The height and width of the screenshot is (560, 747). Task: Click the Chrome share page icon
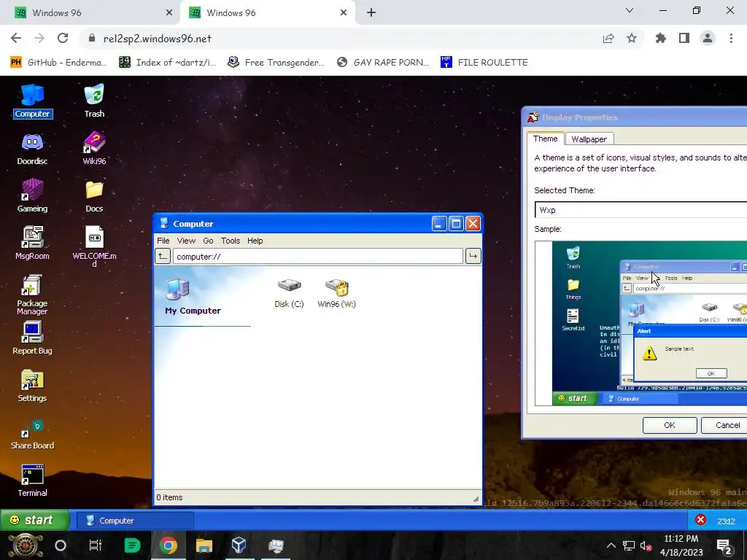click(608, 38)
